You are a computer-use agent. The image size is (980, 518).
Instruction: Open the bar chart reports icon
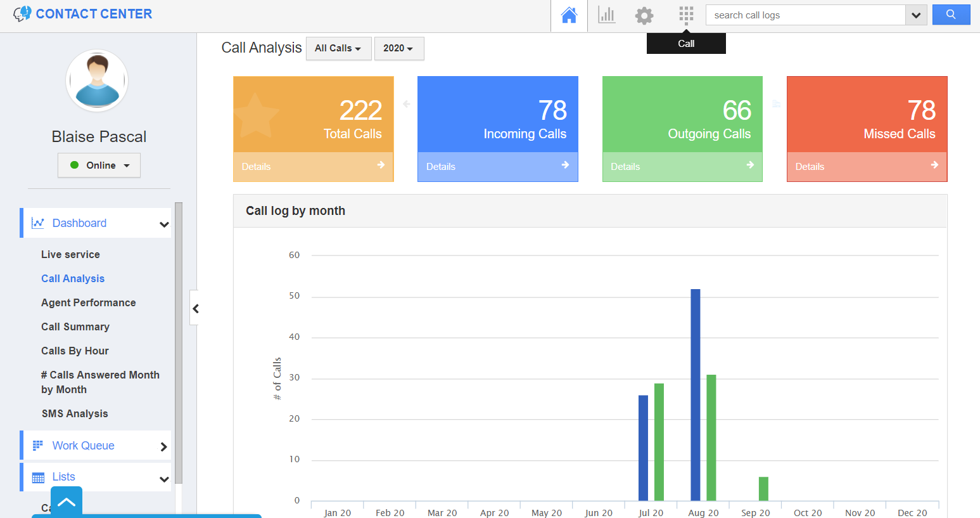click(606, 15)
